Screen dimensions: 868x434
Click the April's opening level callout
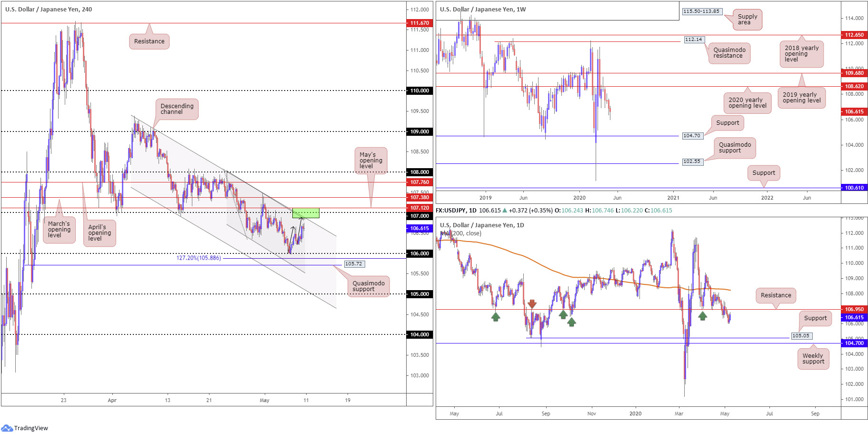click(x=100, y=233)
